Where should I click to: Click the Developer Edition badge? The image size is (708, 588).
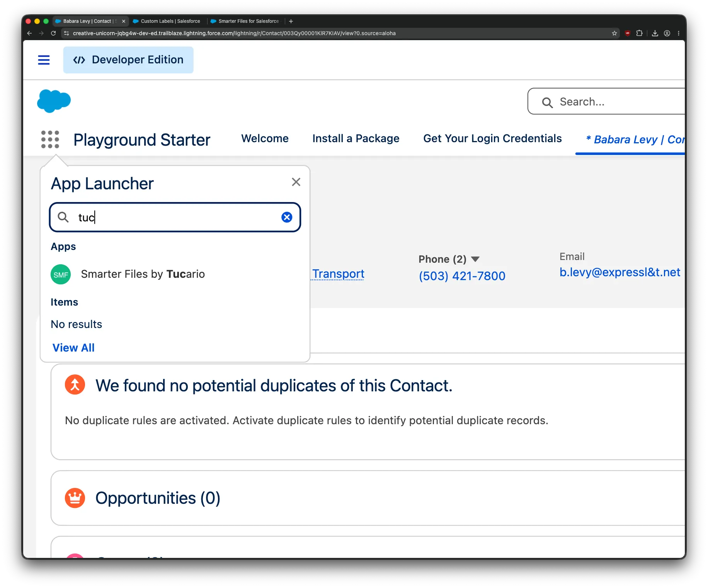pos(128,60)
